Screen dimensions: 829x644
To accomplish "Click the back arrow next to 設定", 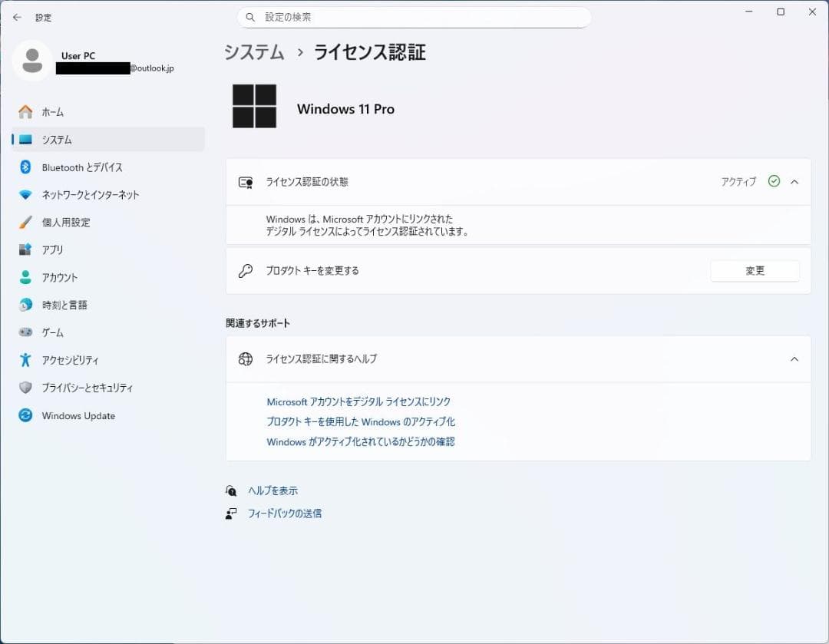I will pos(16,17).
